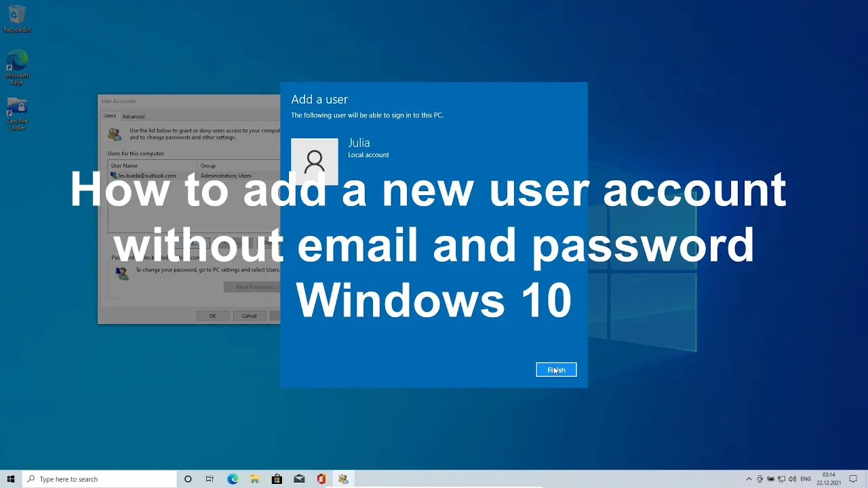Open File Explorer from the taskbar
The height and width of the screenshot is (488, 868).
coord(254,479)
